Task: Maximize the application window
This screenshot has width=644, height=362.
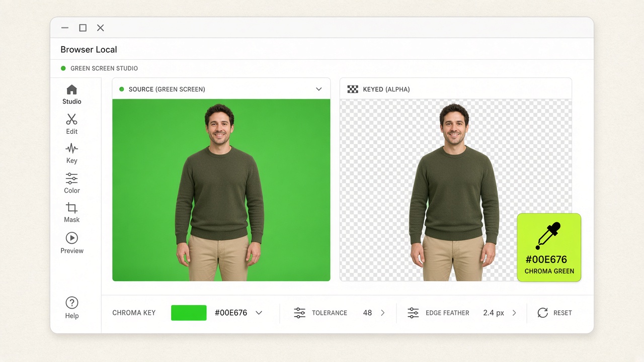Action: coord(83,28)
